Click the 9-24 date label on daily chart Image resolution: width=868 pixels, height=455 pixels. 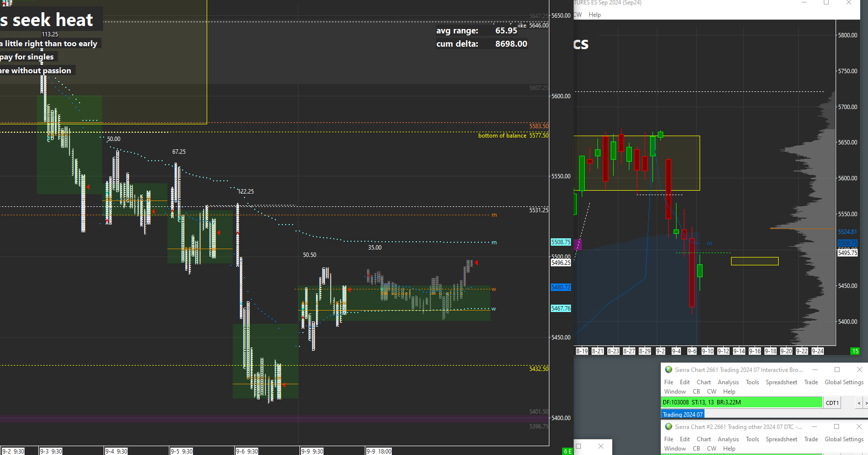pyautogui.click(x=817, y=351)
